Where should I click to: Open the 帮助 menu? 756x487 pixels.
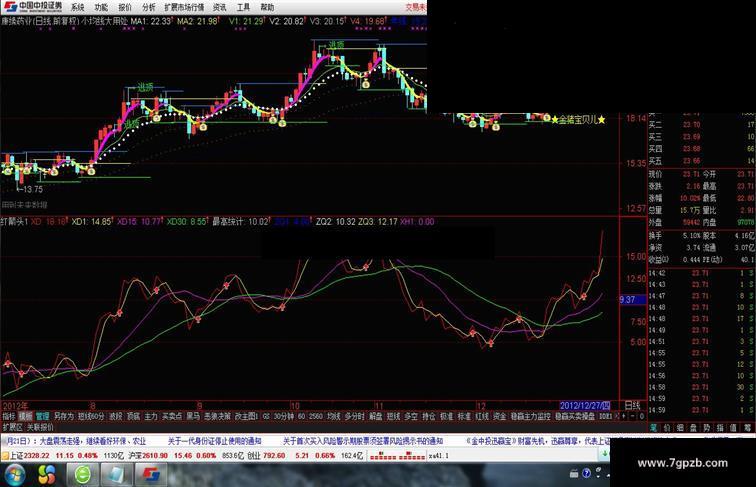[267, 7]
